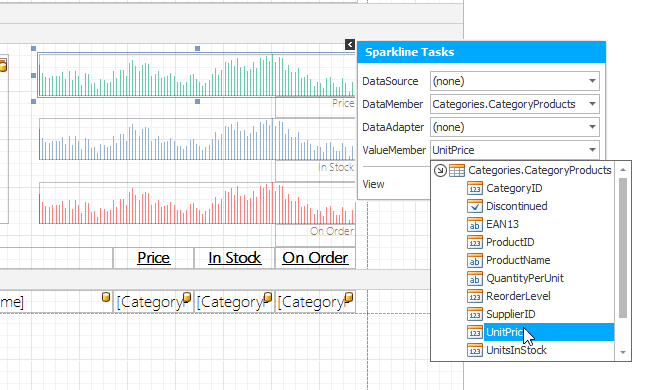Click the data binding icon on the On Order cell
Screen dimensions: 650x390
tap(349, 297)
